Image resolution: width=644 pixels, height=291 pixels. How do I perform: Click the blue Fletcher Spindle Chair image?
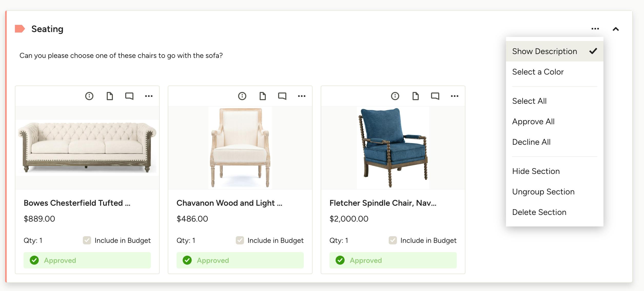click(393, 148)
